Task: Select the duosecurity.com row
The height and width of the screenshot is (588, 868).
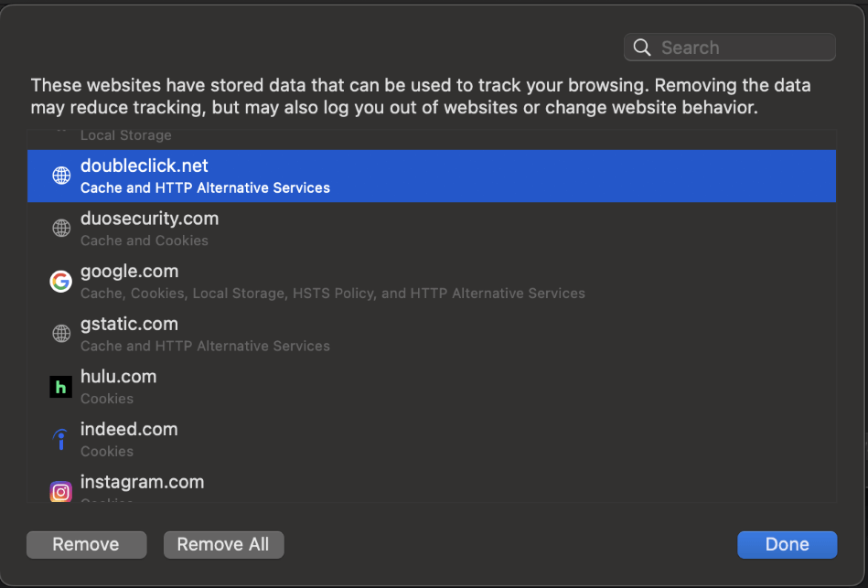Action: coord(432,229)
